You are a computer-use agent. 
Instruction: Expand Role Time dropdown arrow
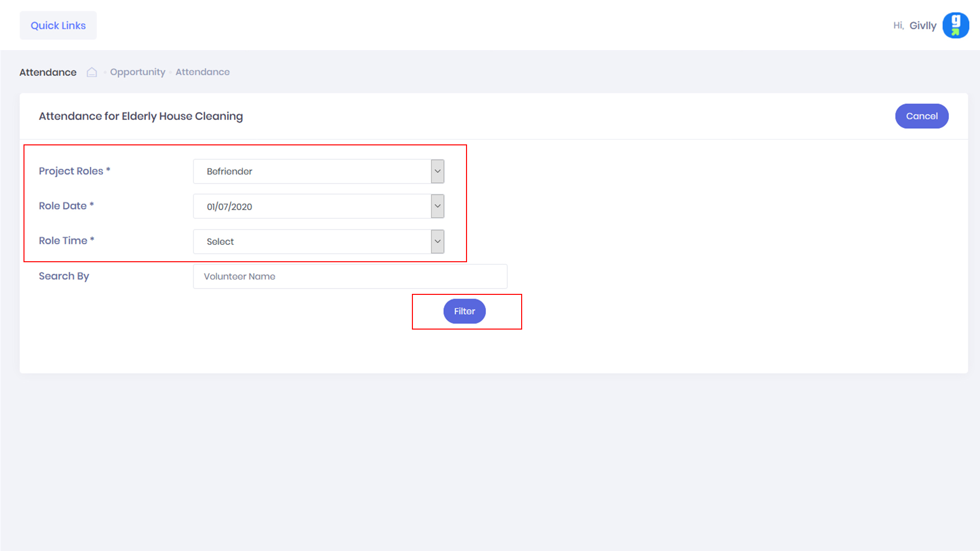437,241
